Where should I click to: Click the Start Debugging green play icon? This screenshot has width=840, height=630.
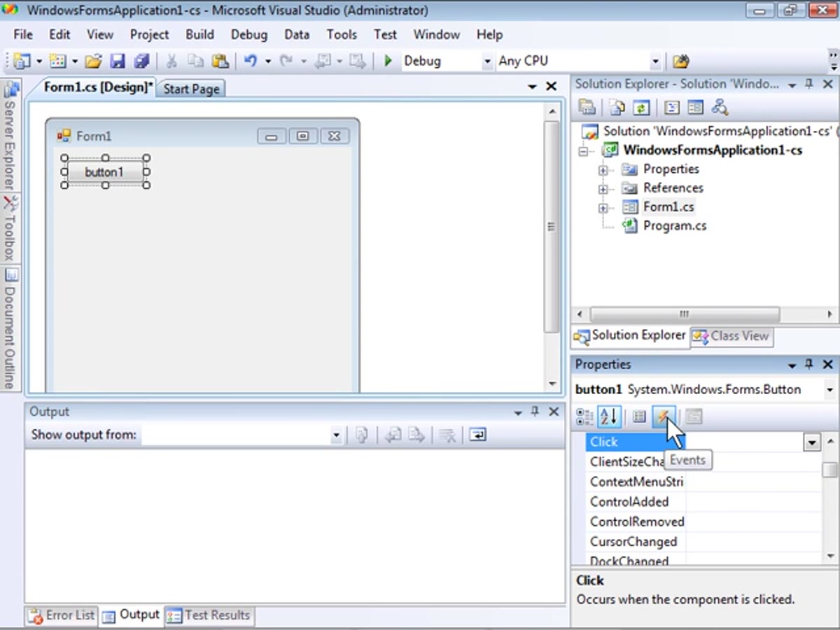tap(388, 61)
